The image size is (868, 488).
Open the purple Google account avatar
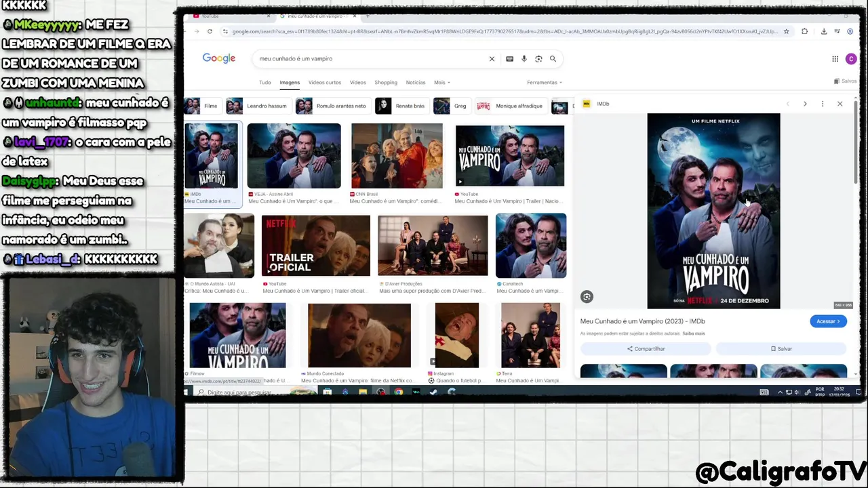click(x=851, y=59)
